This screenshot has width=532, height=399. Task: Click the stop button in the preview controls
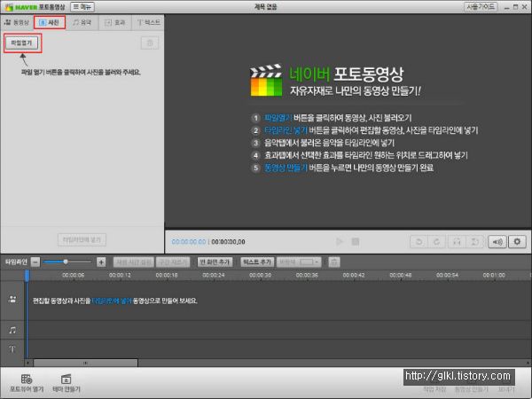pyautogui.click(x=356, y=241)
